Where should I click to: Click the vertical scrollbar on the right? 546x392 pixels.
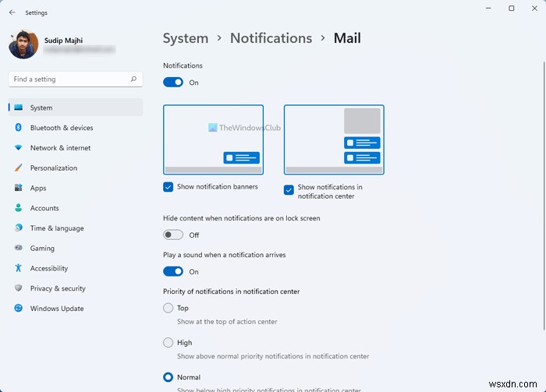point(544,196)
